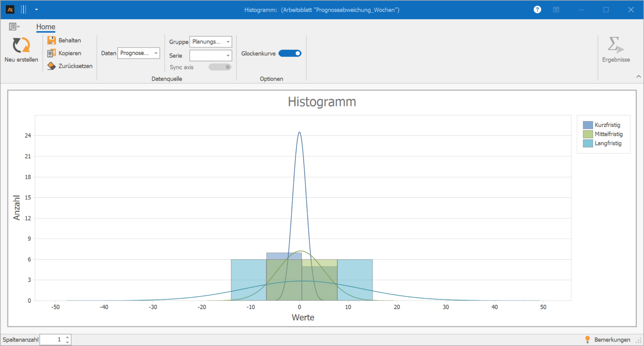Click the ribbon display options icon
Viewport: 644px width, 346px height.
(x=556, y=10)
